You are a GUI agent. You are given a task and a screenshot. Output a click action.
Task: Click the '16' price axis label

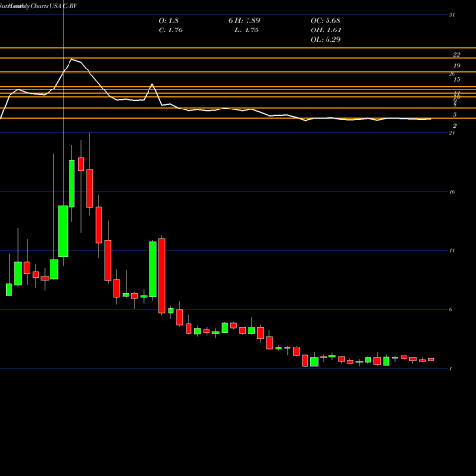(x=452, y=192)
